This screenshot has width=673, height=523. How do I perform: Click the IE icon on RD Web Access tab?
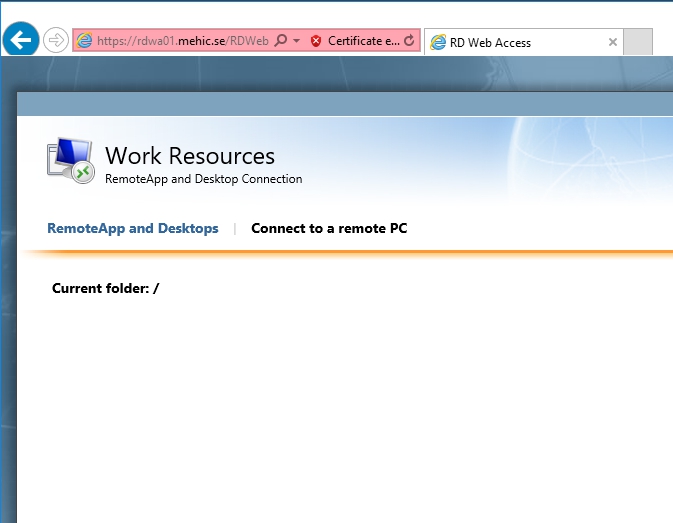(x=438, y=42)
